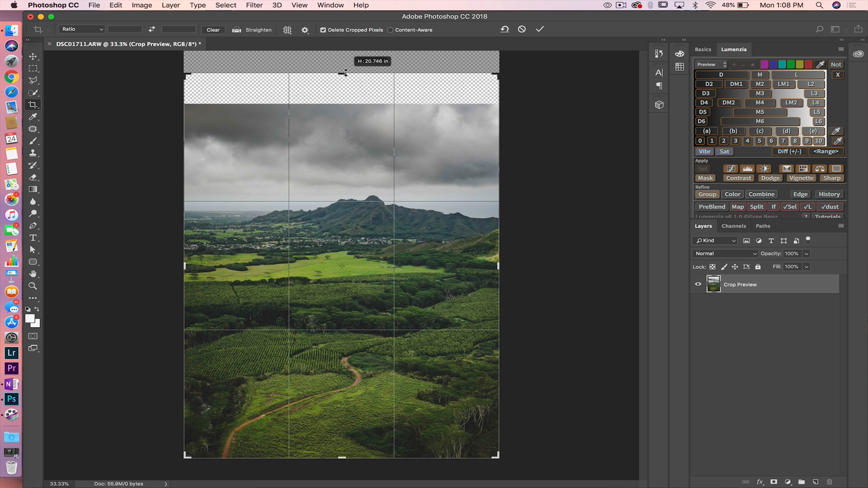
Task: Enable Content-Aware crop checkbox
Action: coord(390,30)
